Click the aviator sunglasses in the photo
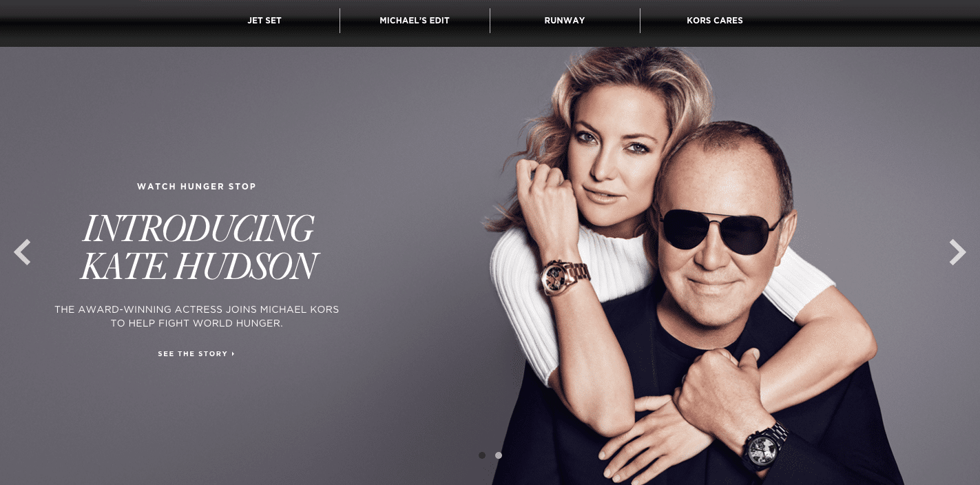Image resolution: width=980 pixels, height=485 pixels. [x=720, y=230]
